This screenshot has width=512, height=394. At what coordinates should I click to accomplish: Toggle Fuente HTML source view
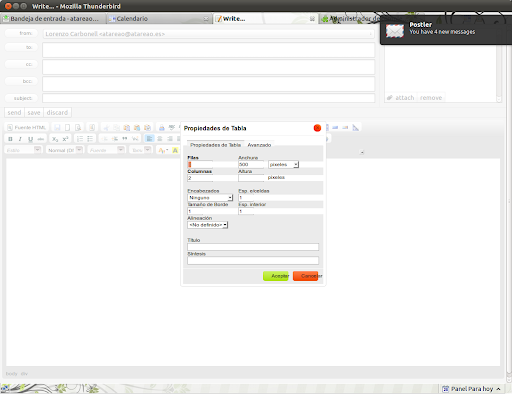[27, 127]
